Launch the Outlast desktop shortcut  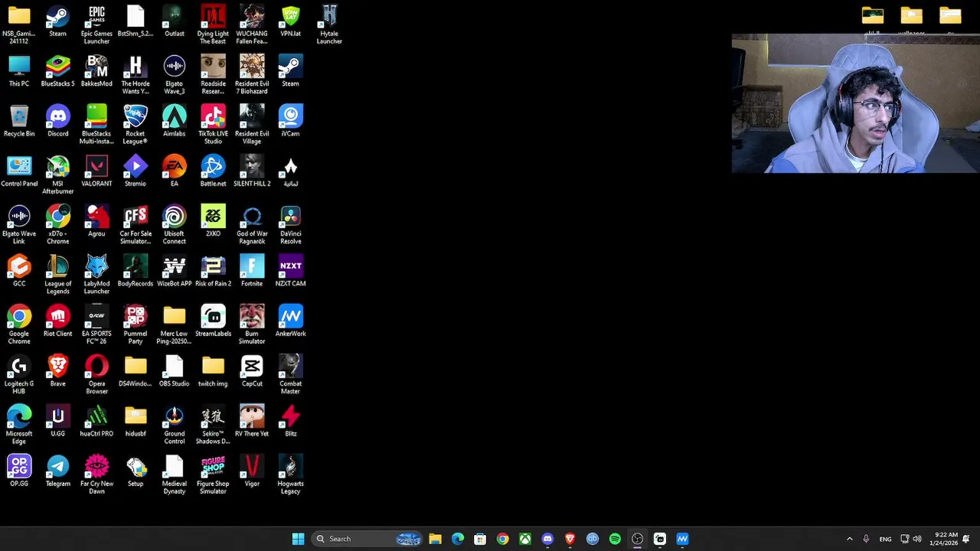click(174, 21)
